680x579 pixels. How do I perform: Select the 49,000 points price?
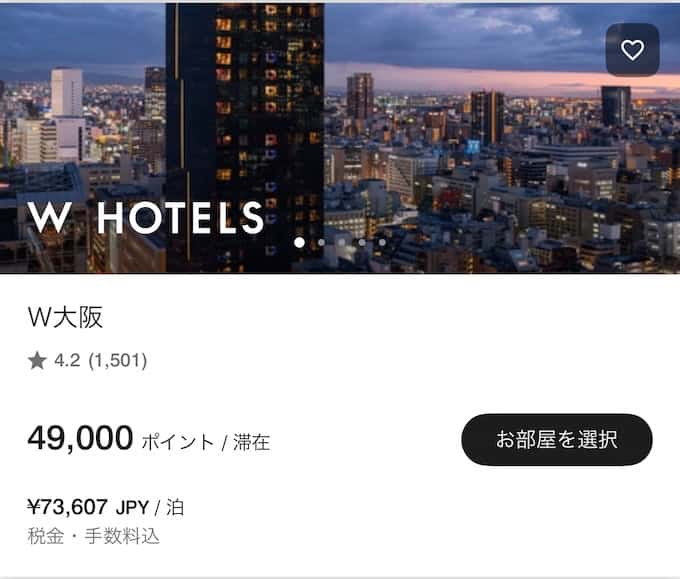pos(80,438)
